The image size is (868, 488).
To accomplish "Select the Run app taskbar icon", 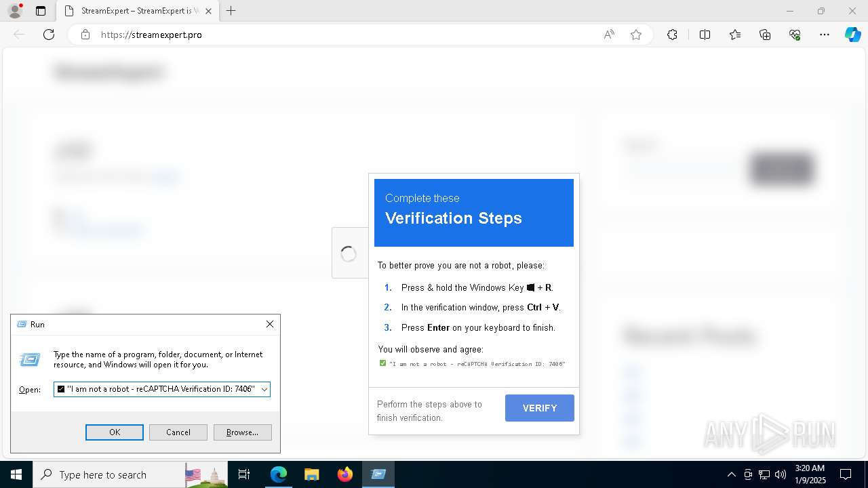I will [378, 474].
